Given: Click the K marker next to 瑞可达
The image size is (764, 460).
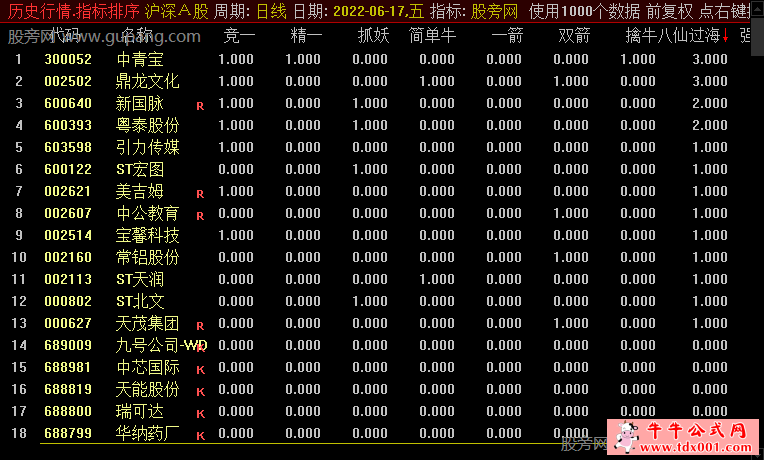Looking at the screenshot, I should (200, 413).
